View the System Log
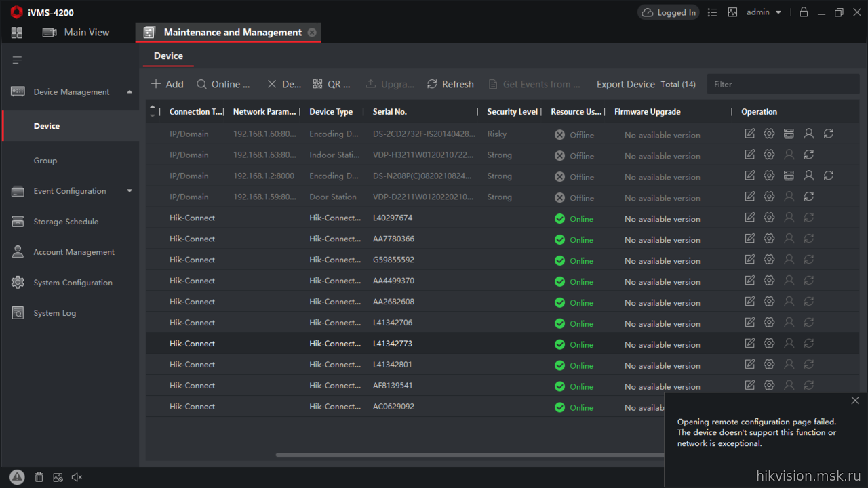The image size is (868, 488). tap(55, 313)
